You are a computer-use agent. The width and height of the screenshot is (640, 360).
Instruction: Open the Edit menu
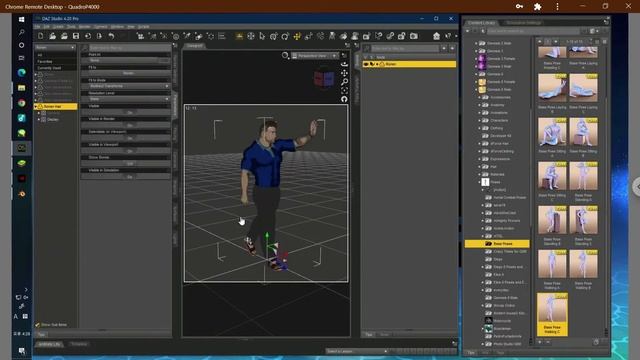47,27
